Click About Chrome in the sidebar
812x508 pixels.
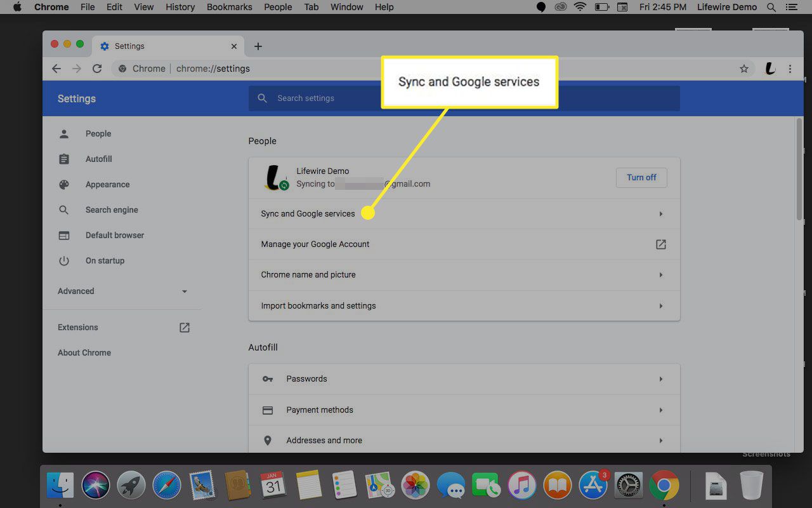tap(84, 353)
